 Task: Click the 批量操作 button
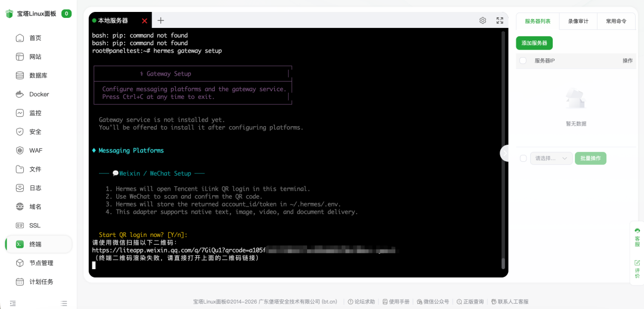590,158
